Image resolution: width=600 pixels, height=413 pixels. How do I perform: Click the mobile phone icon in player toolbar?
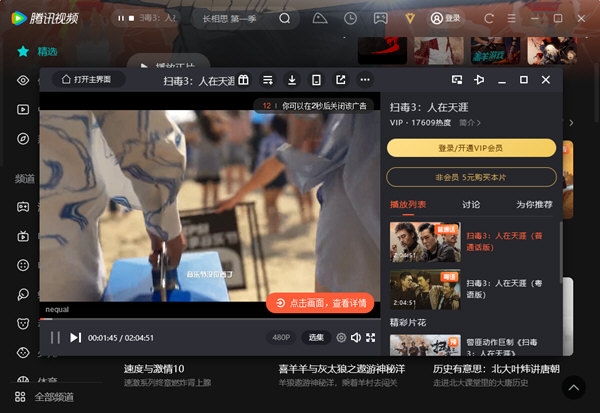316,80
